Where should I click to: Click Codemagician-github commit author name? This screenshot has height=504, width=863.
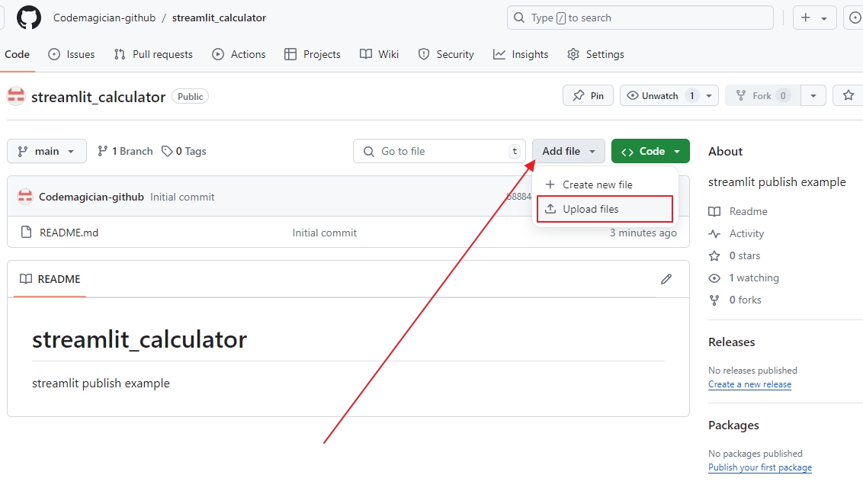pyautogui.click(x=91, y=197)
